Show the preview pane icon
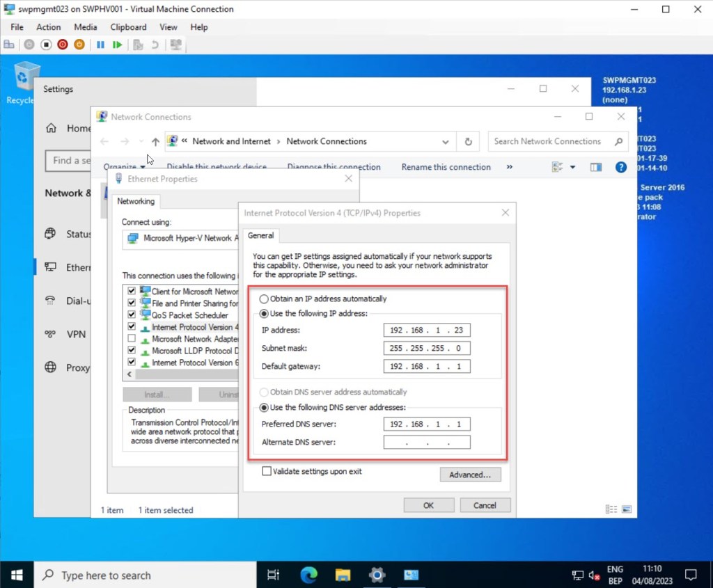Image resolution: width=713 pixels, height=588 pixels. [x=595, y=167]
